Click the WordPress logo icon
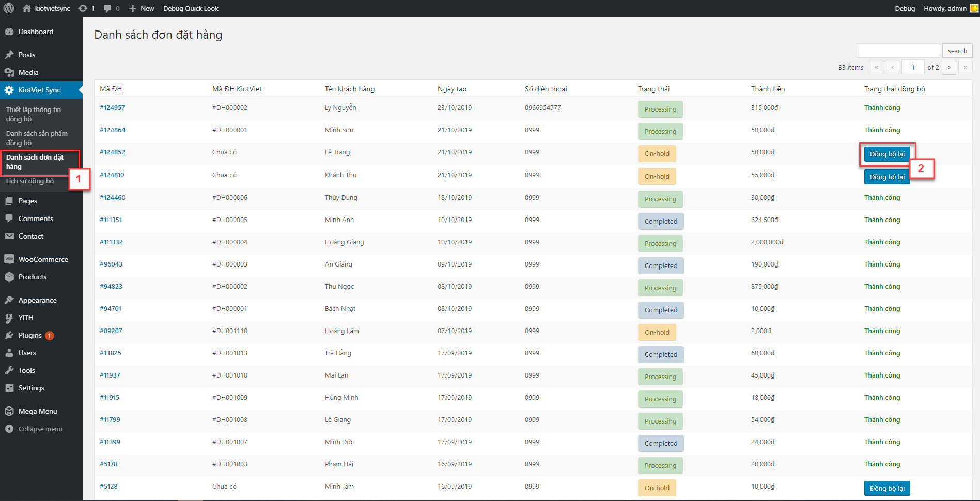This screenshot has height=501, width=980. (9, 8)
